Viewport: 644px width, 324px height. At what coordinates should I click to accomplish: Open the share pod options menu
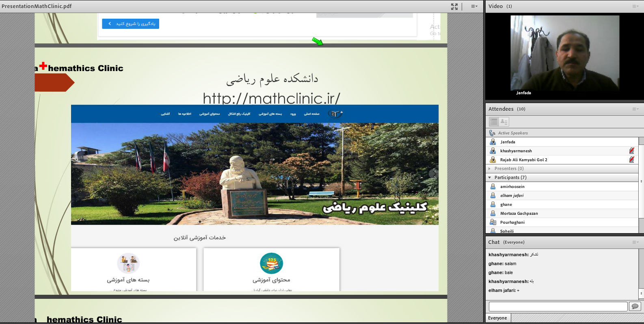[474, 6]
